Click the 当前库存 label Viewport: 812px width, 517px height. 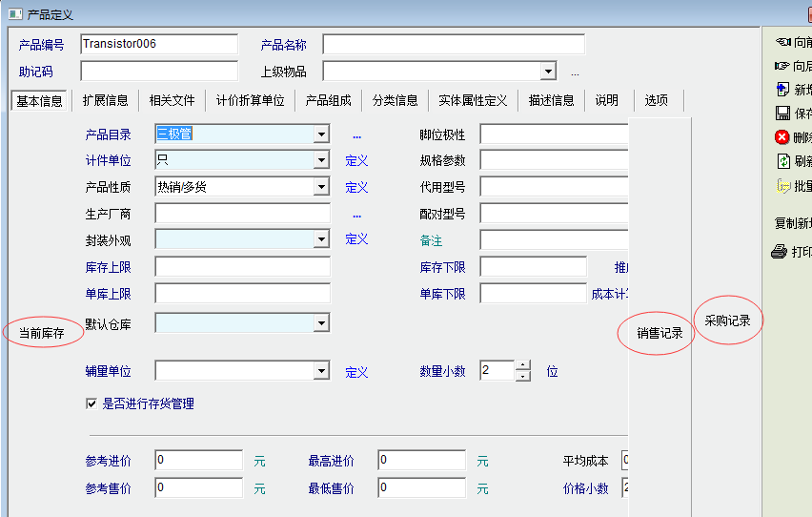pyautogui.click(x=42, y=333)
